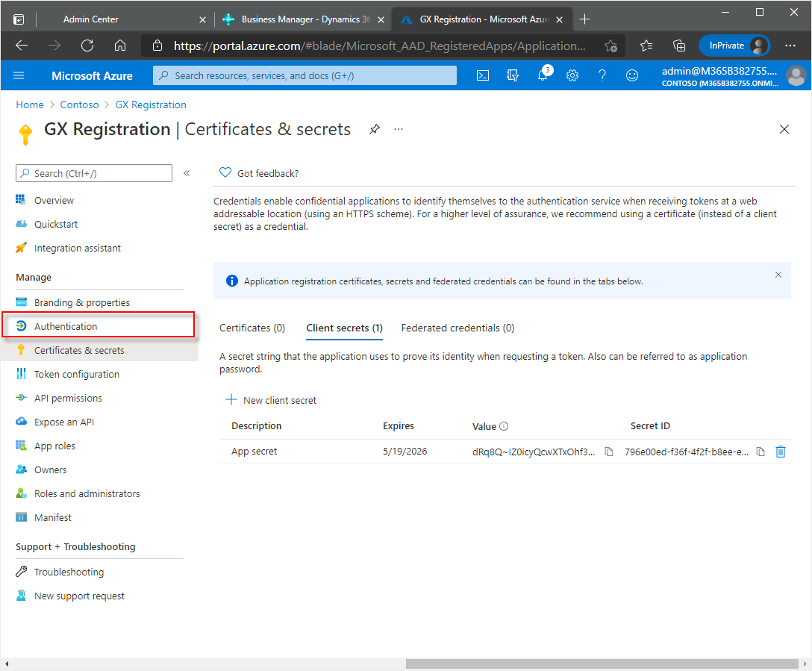Image resolution: width=812 pixels, height=671 pixels.
Task: Switch to the Certificates (0) tab
Action: tap(252, 328)
